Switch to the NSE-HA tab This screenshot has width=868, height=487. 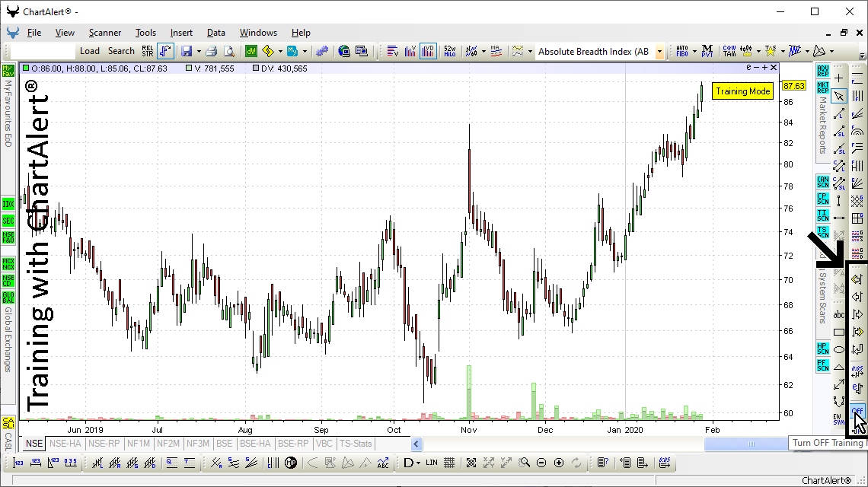(65, 444)
